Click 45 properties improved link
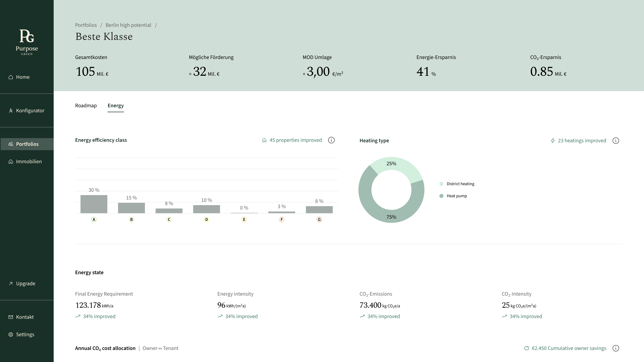The width and height of the screenshot is (644, 362). [x=296, y=140]
